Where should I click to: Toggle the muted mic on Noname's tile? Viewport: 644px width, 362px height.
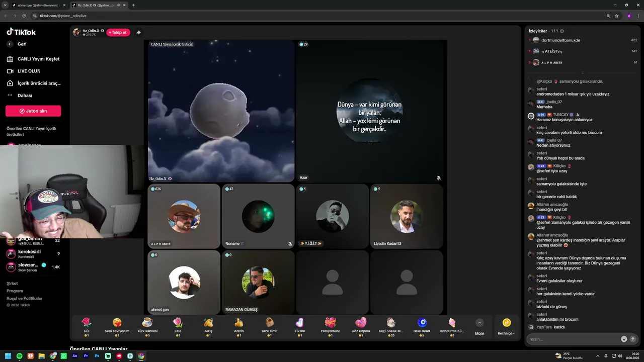290,244
